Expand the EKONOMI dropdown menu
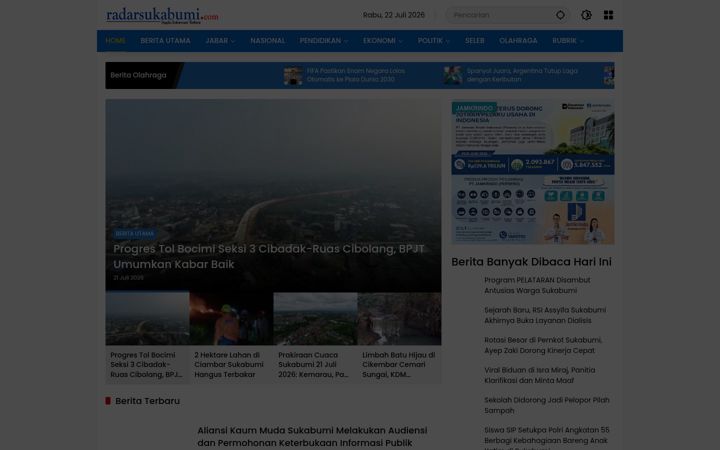The width and height of the screenshot is (720, 450). 383,41
